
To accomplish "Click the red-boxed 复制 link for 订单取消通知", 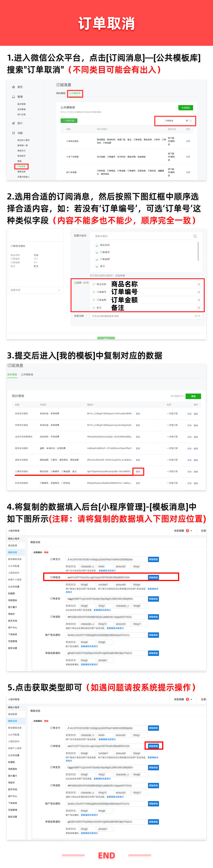I will 138,472.
